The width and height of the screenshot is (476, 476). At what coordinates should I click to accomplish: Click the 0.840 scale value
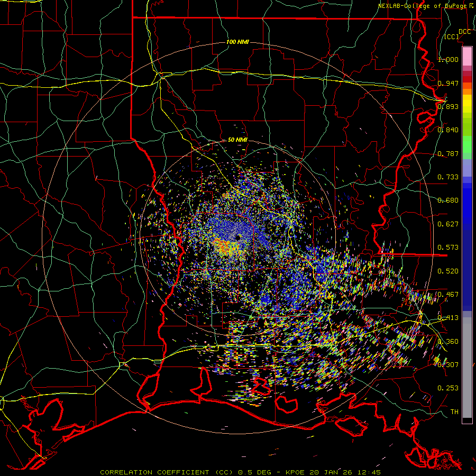(x=448, y=130)
